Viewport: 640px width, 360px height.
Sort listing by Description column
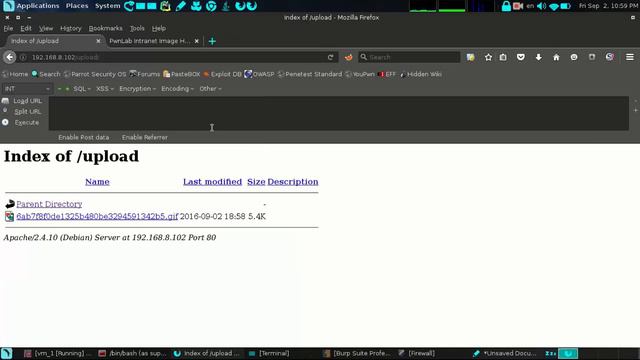click(293, 182)
